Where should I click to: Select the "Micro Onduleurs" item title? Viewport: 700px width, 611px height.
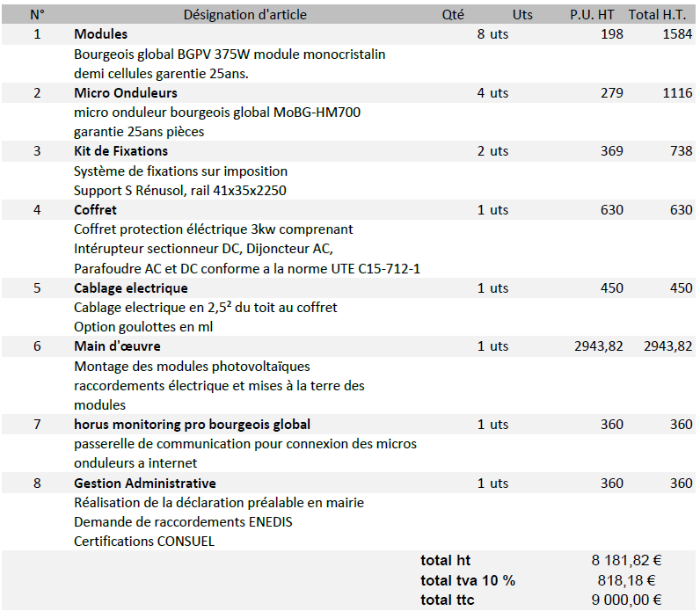click(x=125, y=93)
